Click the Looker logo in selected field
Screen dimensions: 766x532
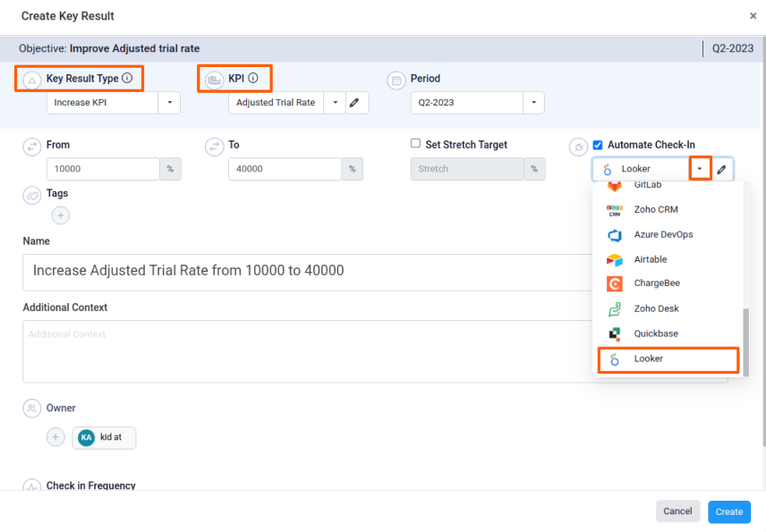608,169
